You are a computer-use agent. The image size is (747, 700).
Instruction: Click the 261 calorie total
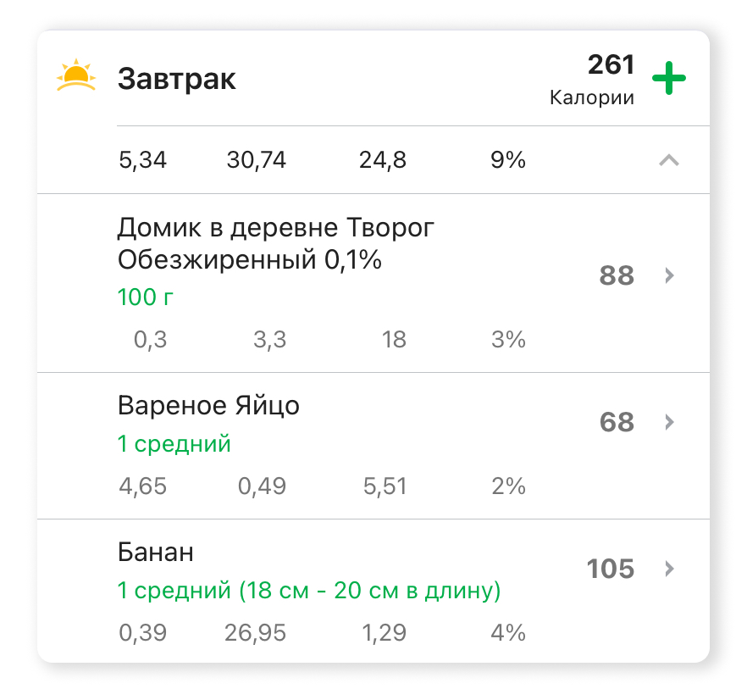pos(611,64)
